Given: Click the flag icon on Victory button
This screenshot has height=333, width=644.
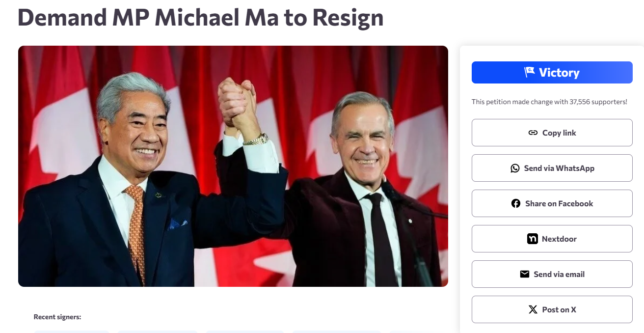Looking at the screenshot, I should (529, 73).
